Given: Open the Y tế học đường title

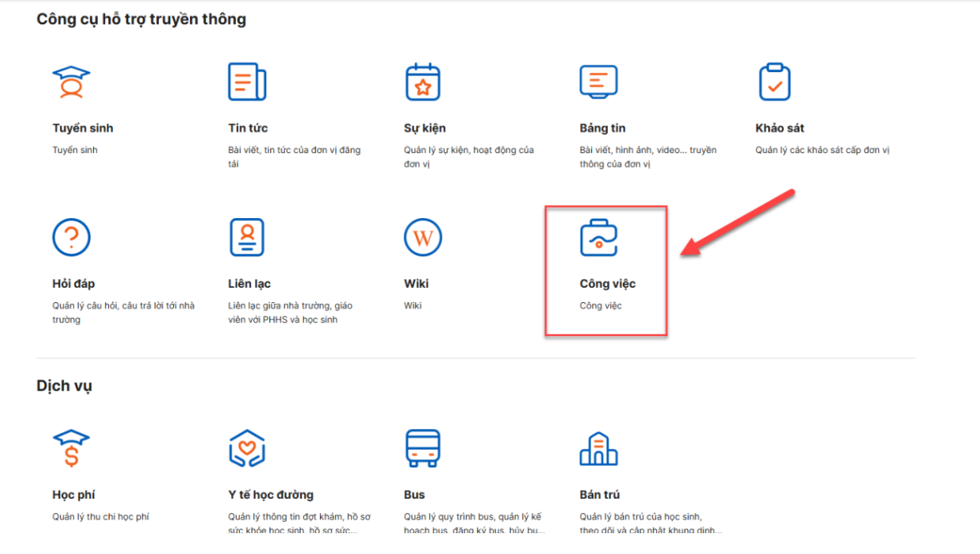Looking at the screenshot, I should pyautogui.click(x=270, y=495).
